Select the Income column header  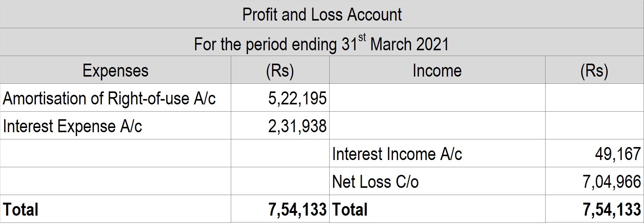click(x=437, y=70)
